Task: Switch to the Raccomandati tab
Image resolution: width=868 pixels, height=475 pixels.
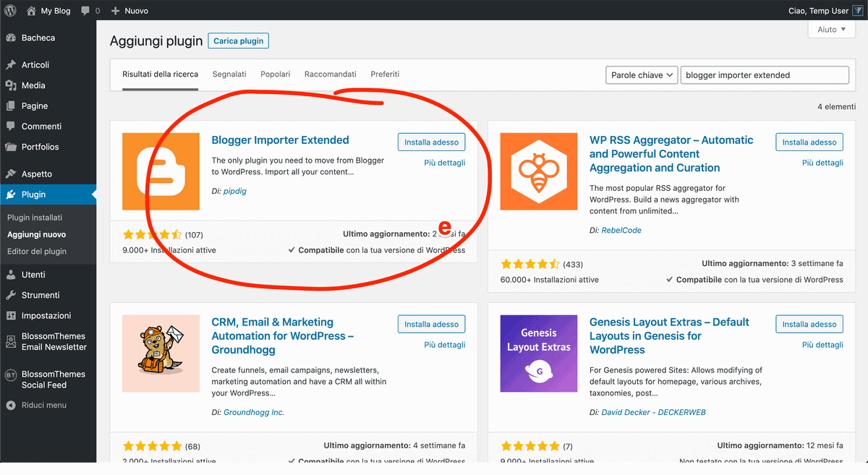Action: (331, 74)
